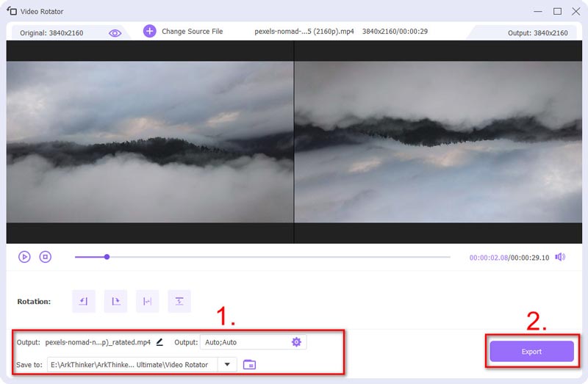The width and height of the screenshot is (588, 384).
Task: Click the Auto;Auto output format field
Action: click(253, 342)
